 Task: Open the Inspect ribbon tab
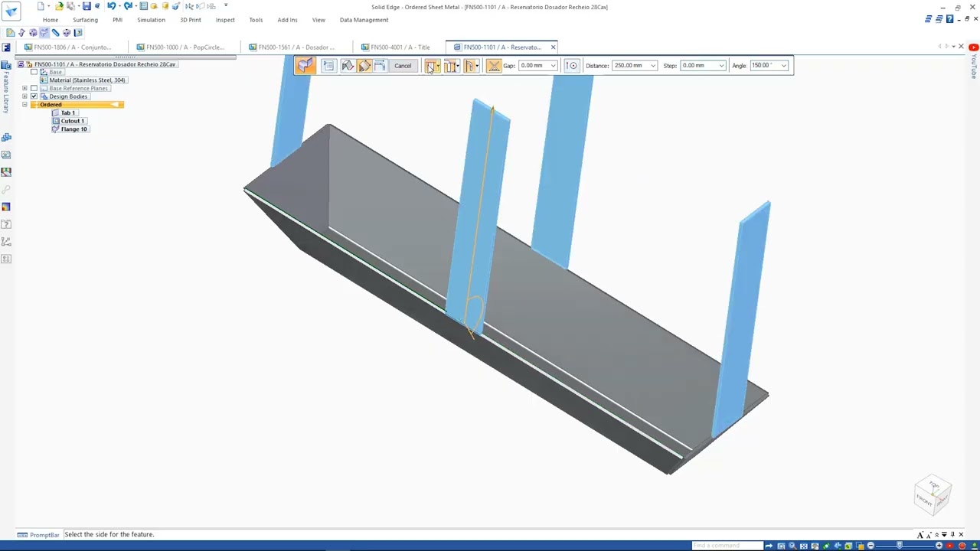coord(225,20)
